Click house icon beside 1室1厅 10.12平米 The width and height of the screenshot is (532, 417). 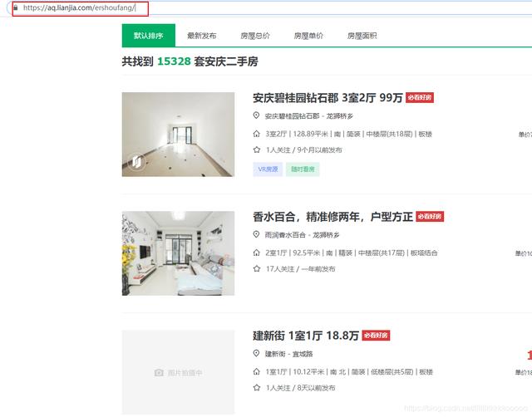257,371
